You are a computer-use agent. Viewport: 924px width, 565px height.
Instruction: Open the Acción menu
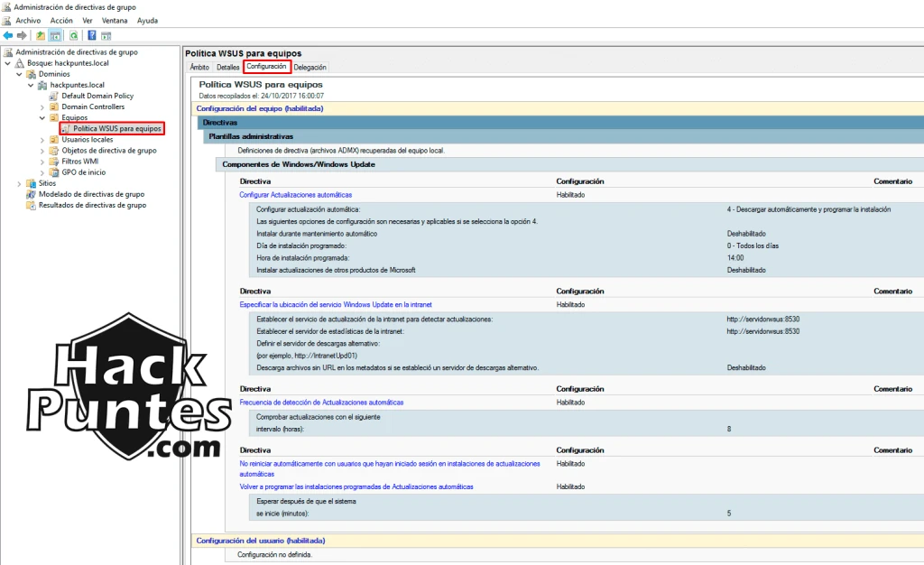pyautogui.click(x=61, y=21)
